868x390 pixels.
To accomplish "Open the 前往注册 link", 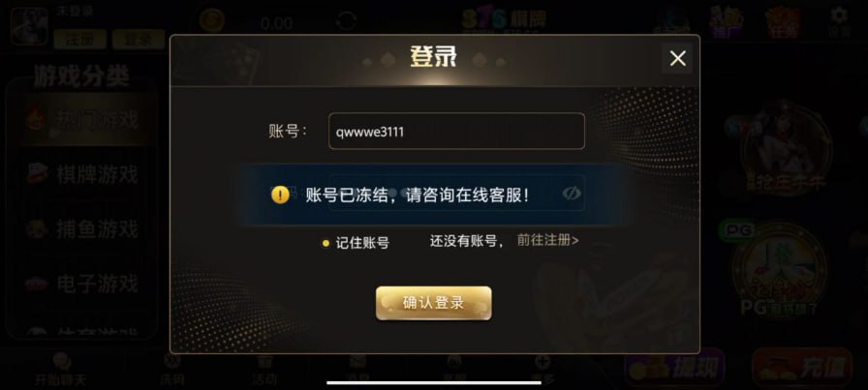I will [548, 240].
